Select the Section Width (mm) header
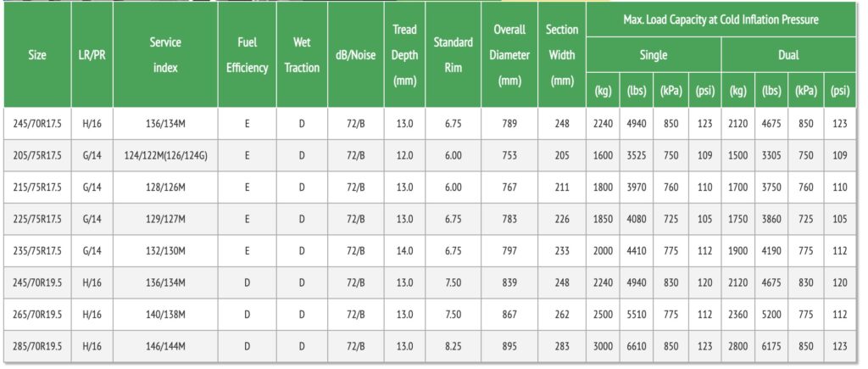The image size is (868, 369). click(562, 55)
